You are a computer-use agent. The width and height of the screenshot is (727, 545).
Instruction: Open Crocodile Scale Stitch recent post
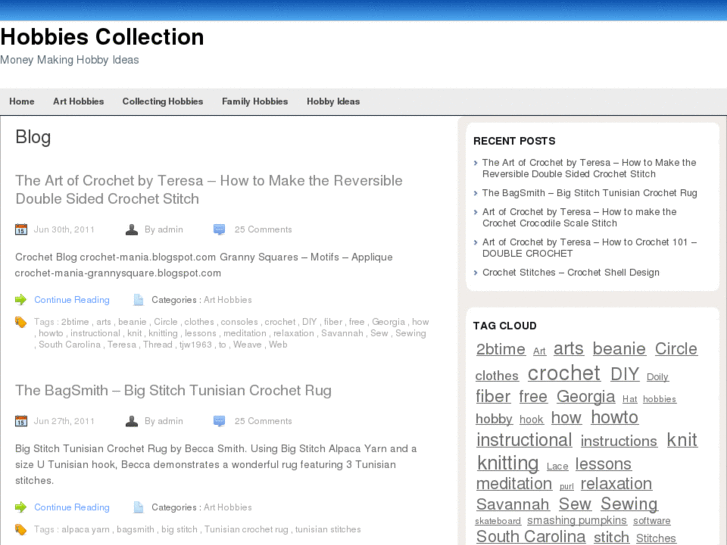click(x=579, y=217)
